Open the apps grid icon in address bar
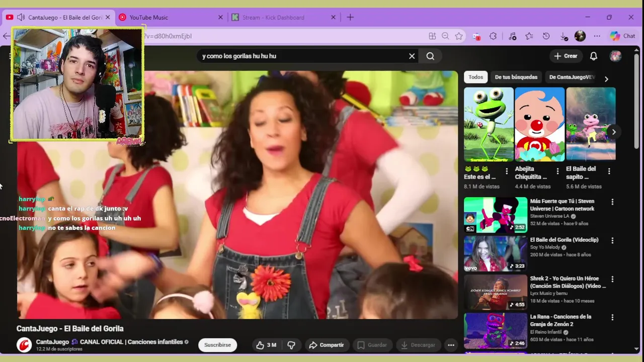This screenshot has width=644, height=362. (432, 36)
